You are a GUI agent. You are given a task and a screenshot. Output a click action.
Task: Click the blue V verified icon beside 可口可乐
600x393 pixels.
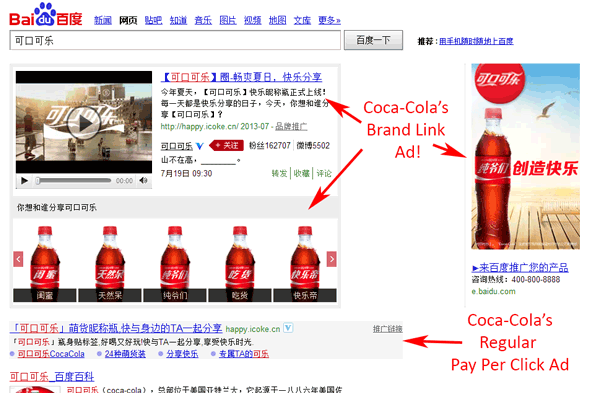pos(200,146)
